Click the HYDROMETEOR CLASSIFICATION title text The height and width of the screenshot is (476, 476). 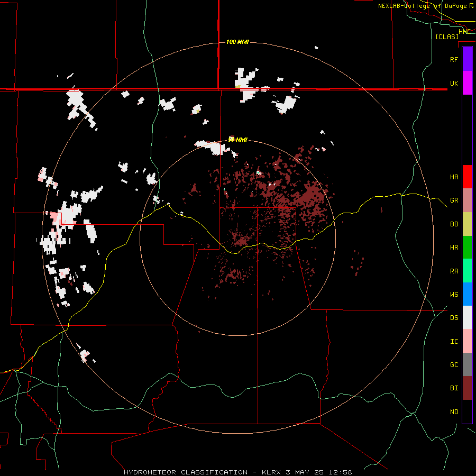coord(186,472)
